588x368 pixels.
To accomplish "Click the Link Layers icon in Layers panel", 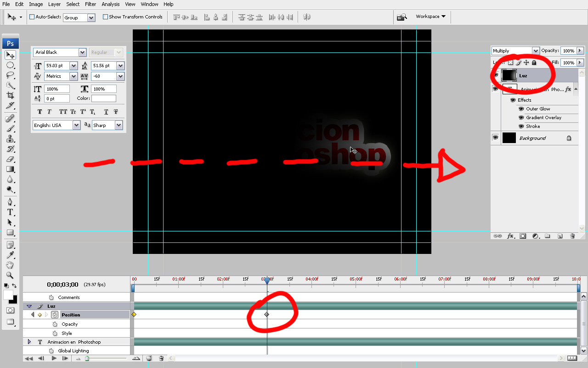I will click(x=498, y=236).
